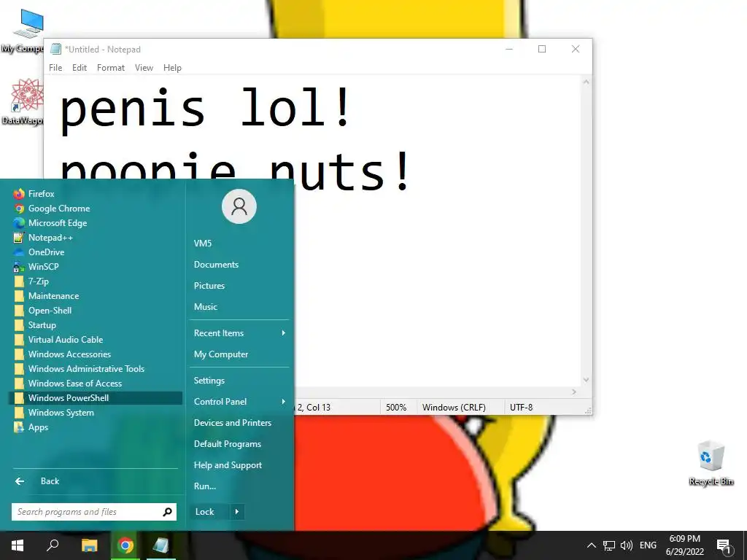Open Pictures from the start menu
Image resolution: width=747 pixels, height=560 pixels.
point(239,286)
